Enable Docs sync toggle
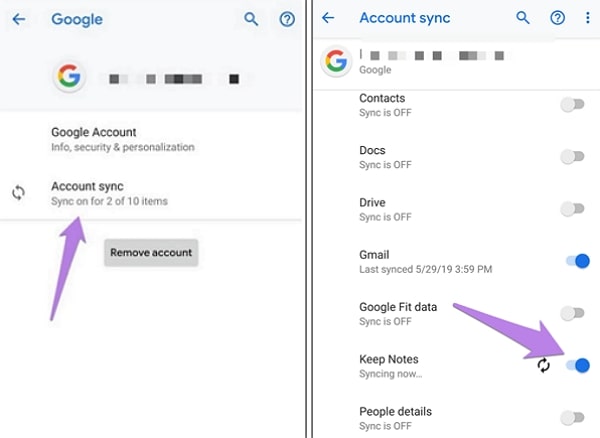The height and width of the screenshot is (438, 600). point(572,156)
